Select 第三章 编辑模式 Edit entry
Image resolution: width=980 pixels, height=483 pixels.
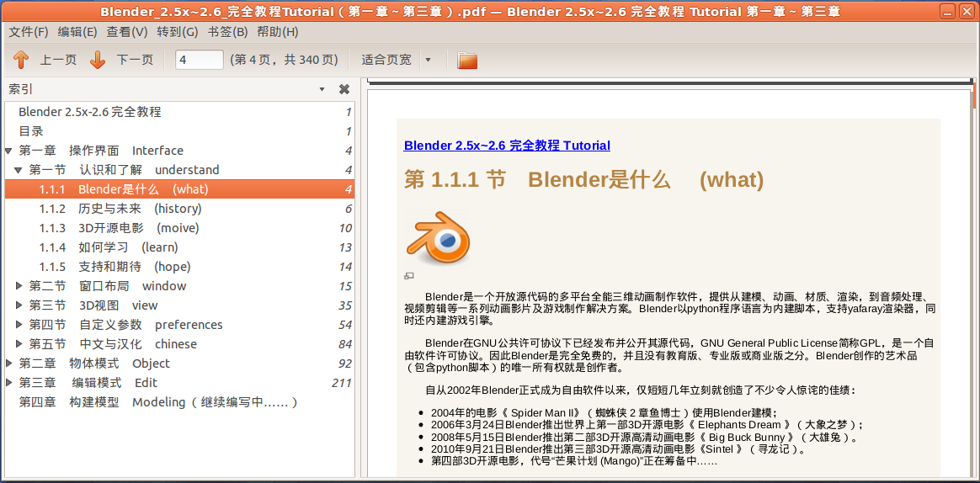[179, 383]
